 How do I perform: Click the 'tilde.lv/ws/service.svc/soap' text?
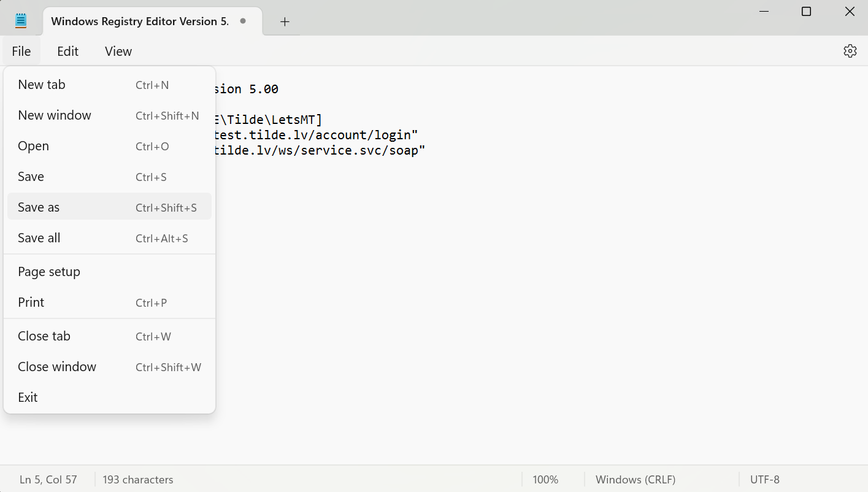pos(320,150)
